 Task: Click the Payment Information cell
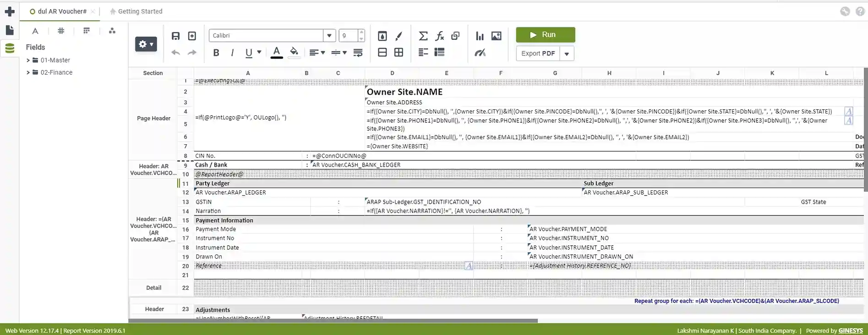point(224,220)
